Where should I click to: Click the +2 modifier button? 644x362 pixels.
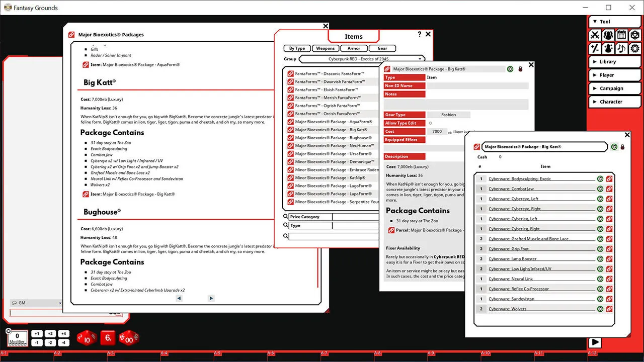point(50,334)
